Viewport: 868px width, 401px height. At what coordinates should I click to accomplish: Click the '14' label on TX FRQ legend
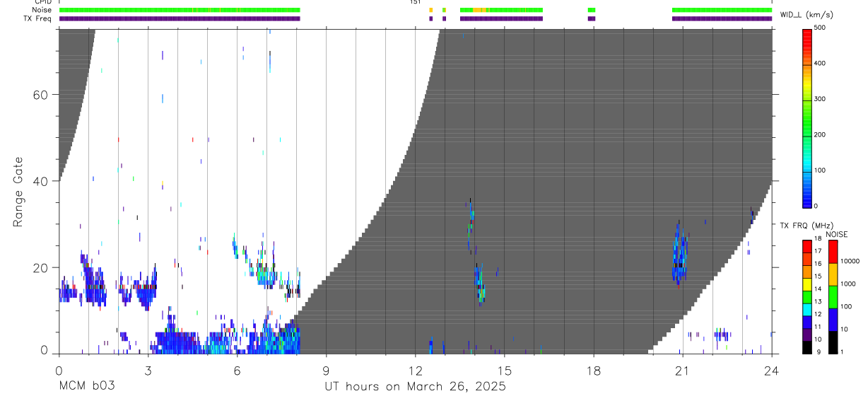point(818,289)
